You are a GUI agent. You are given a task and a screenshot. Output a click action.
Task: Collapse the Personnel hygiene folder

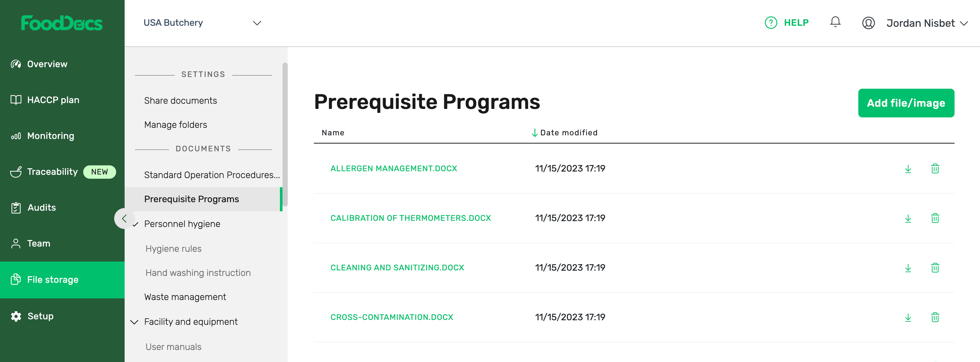135,224
